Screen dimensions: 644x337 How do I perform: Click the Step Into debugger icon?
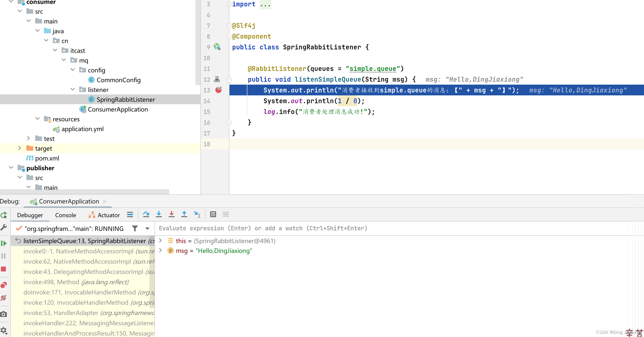coord(159,214)
